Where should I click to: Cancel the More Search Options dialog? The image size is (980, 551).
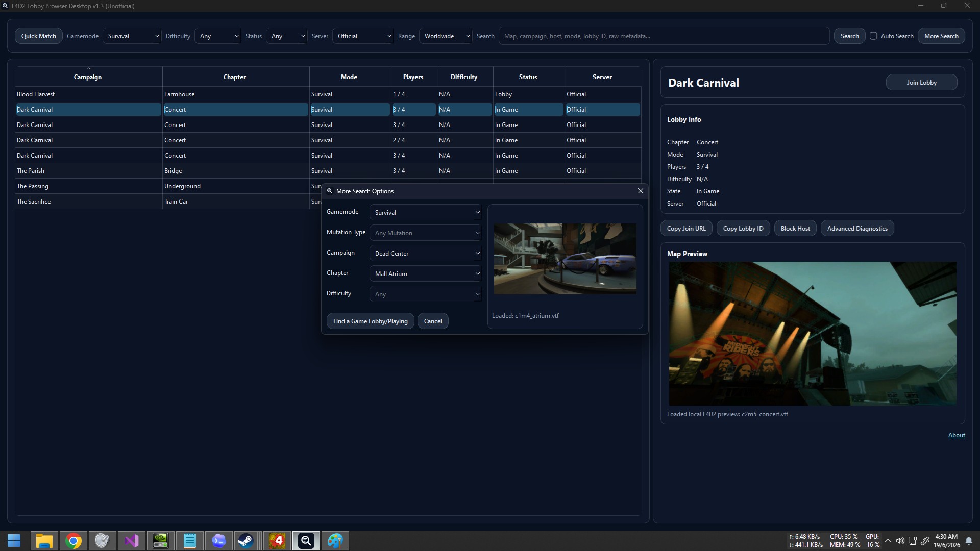pos(433,321)
